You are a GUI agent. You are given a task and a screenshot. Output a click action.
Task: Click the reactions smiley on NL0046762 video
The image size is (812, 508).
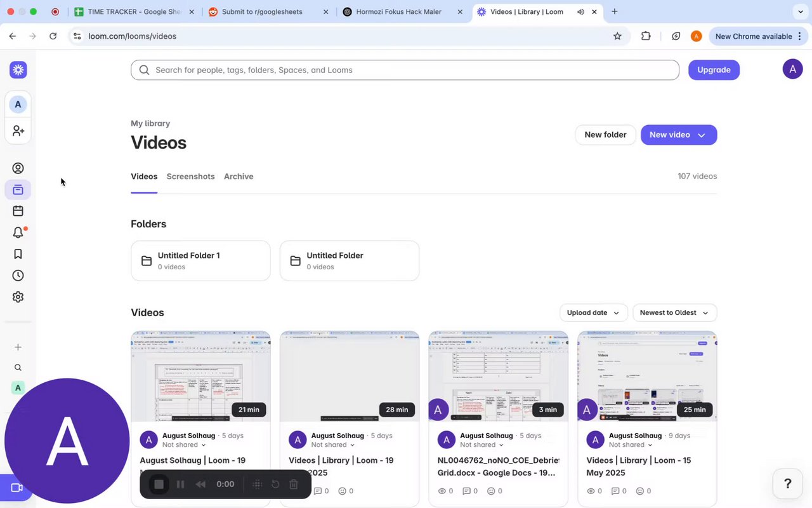(x=495, y=491)
